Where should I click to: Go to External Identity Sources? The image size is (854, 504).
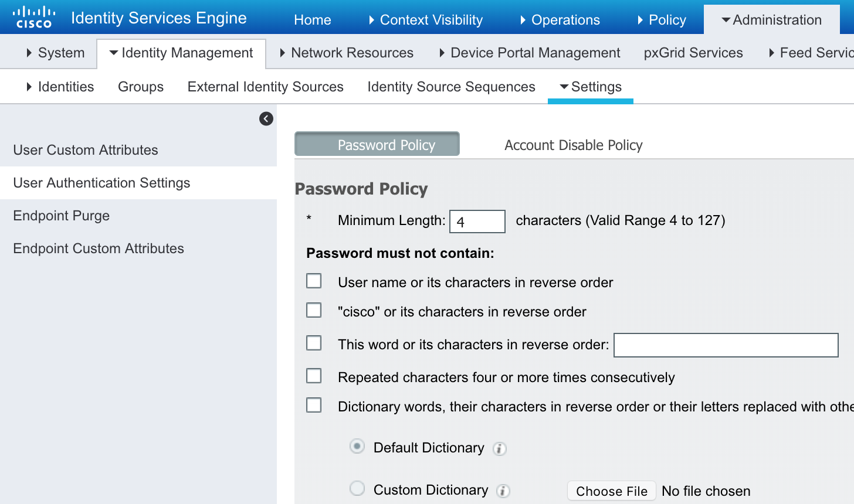pyautogui.click(x=265, y=87)
